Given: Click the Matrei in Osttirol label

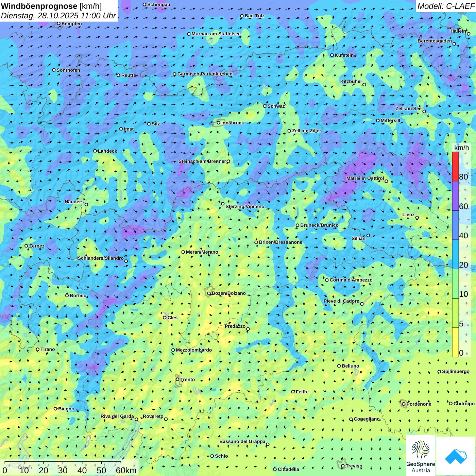Looking at the screenshot, I should click(x=365, y=178).
